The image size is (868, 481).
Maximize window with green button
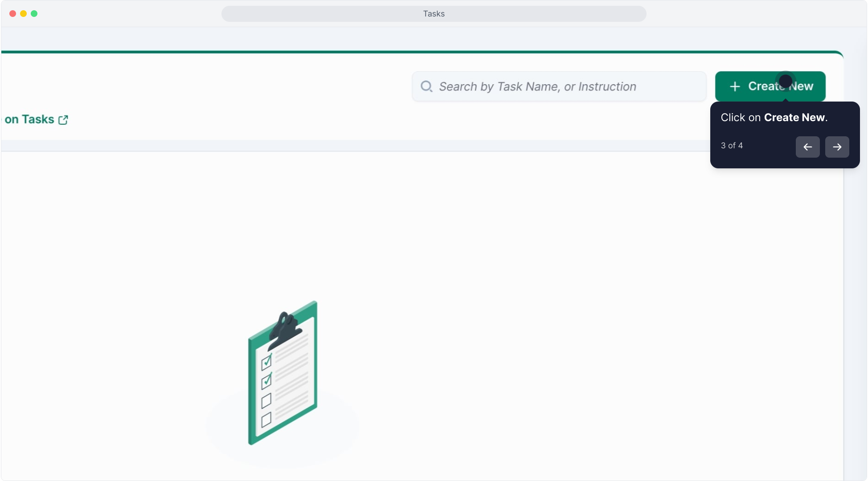[x=34, y=14]
